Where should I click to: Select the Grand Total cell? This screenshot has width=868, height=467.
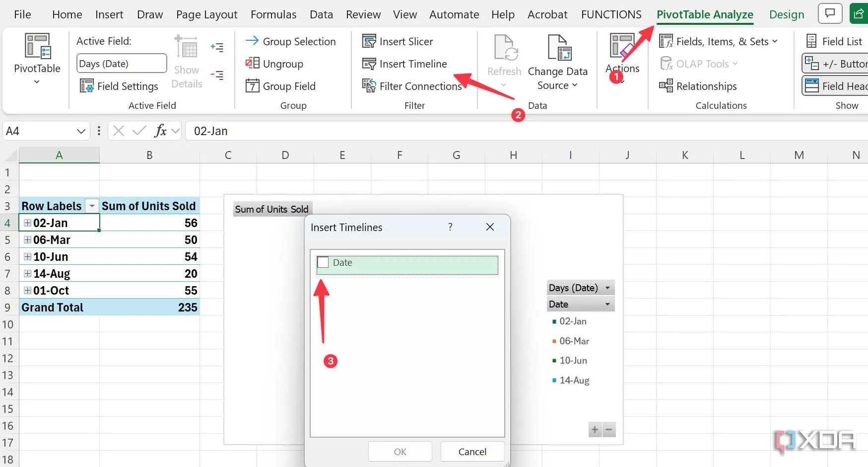point(59,307)
